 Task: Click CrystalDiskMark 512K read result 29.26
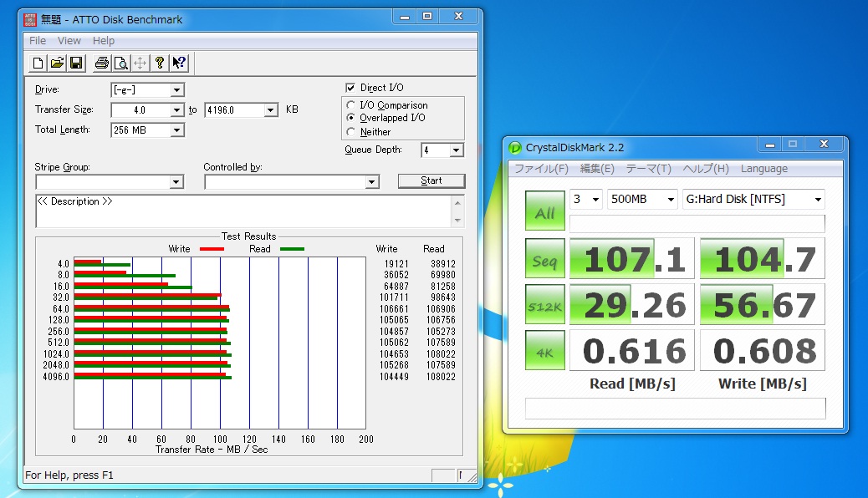(631, 304)
